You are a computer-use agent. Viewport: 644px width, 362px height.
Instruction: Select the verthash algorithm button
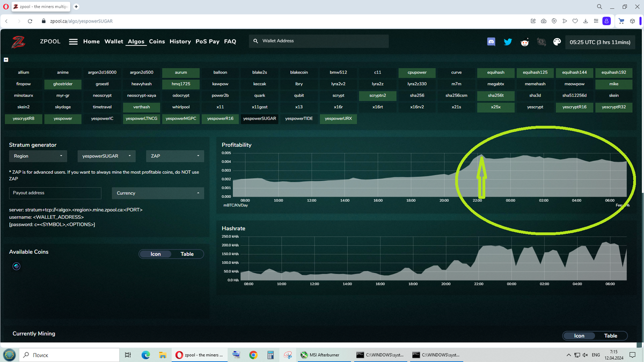coord(141,107)
